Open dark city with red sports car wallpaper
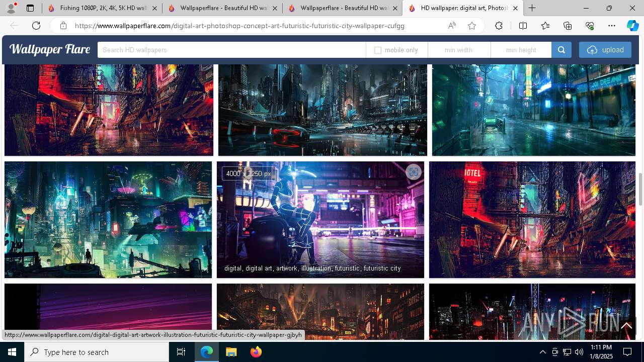Screen dimensions: 644x362 point(323,110)
